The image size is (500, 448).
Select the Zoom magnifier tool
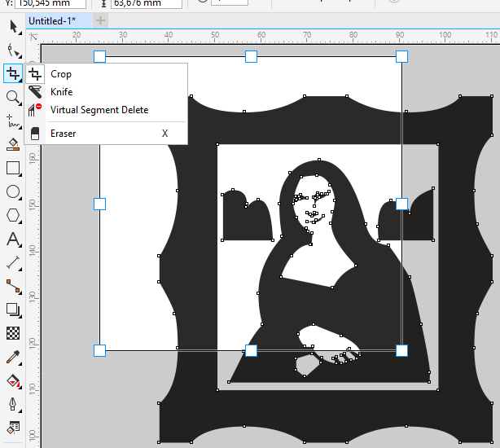12,97
